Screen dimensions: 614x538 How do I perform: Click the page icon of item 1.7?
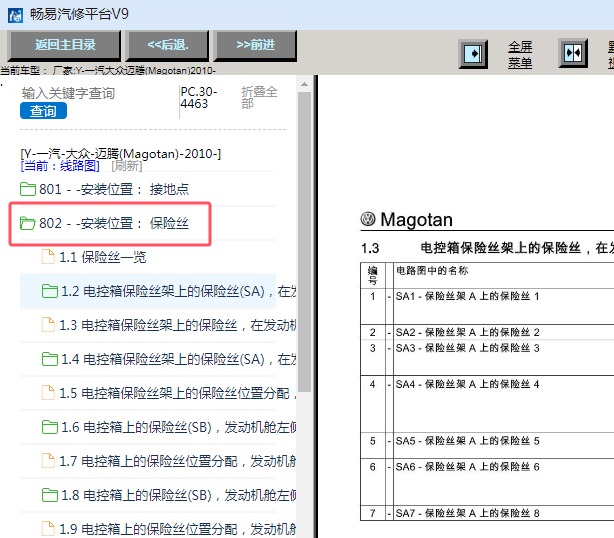(48, 460)
